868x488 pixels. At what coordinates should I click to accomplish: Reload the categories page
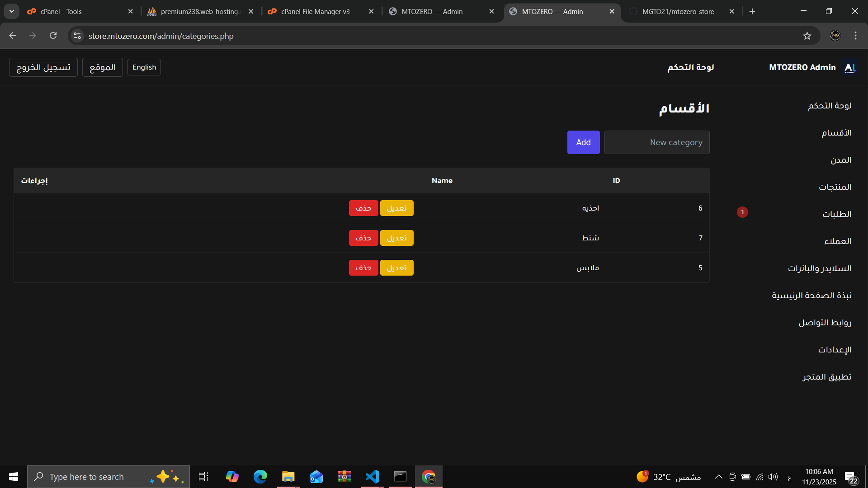(53, 36)
